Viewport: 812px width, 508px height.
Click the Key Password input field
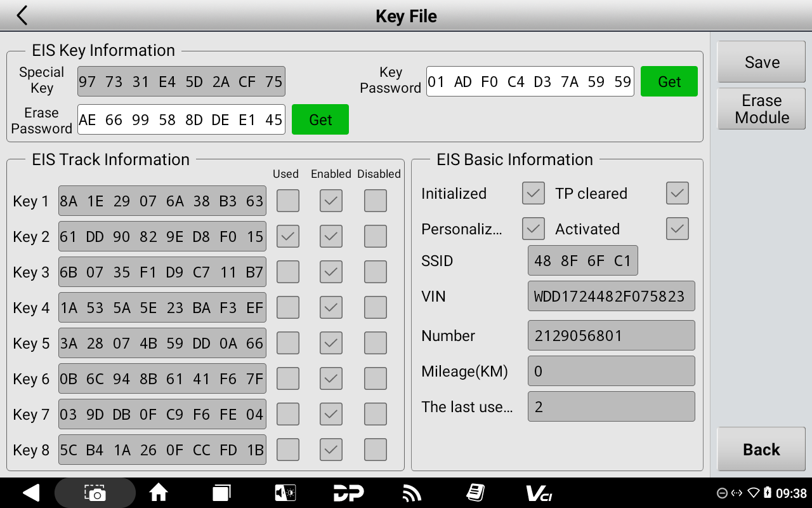tap(530, 81)
